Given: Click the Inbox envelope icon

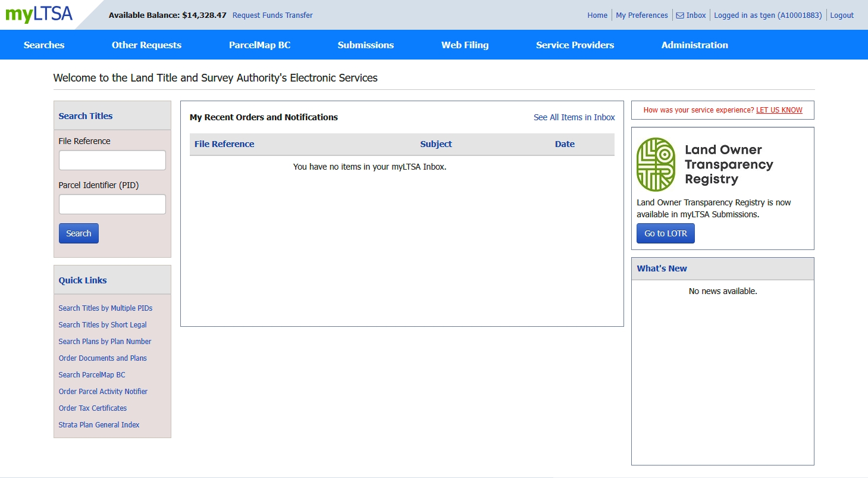Looking at the screenshot, I should (680, 15).
